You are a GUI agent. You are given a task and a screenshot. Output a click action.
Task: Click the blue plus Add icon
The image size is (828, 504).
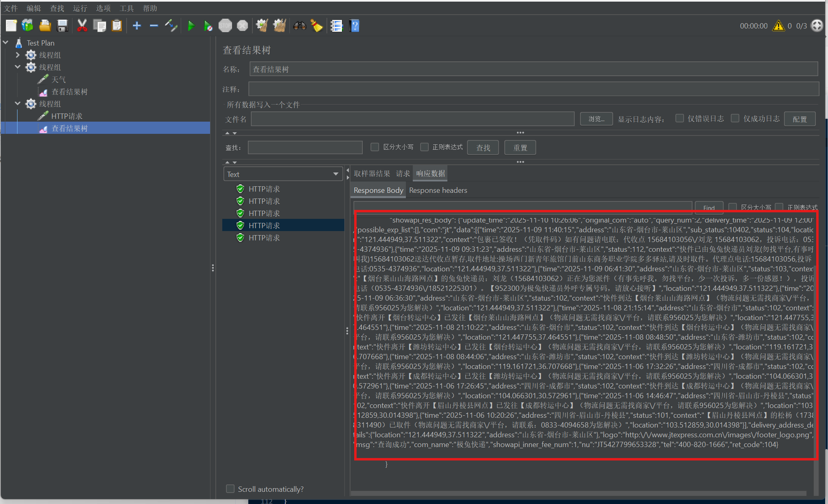[x=137, y=26]
